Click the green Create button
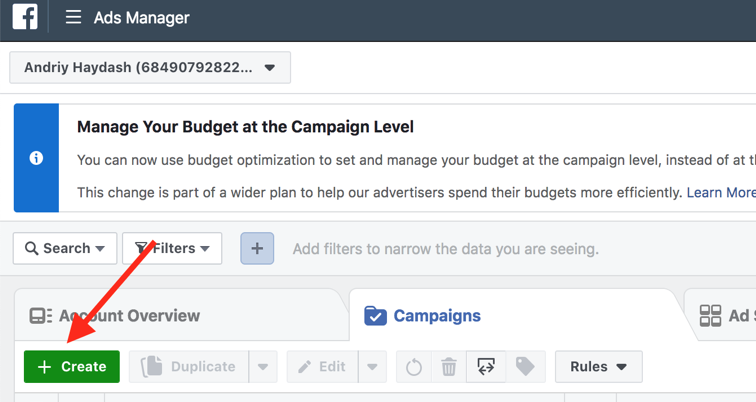 (x=72, y=367)
